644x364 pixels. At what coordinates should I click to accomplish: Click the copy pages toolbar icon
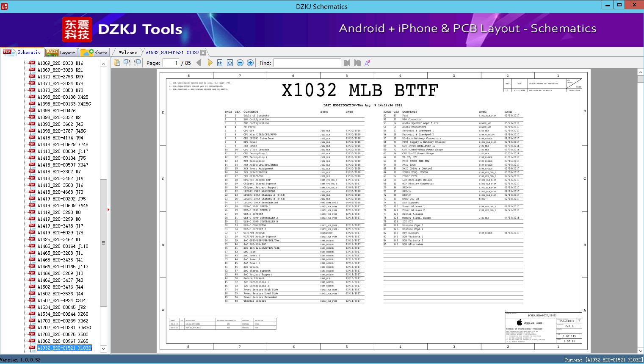[117, 63]
